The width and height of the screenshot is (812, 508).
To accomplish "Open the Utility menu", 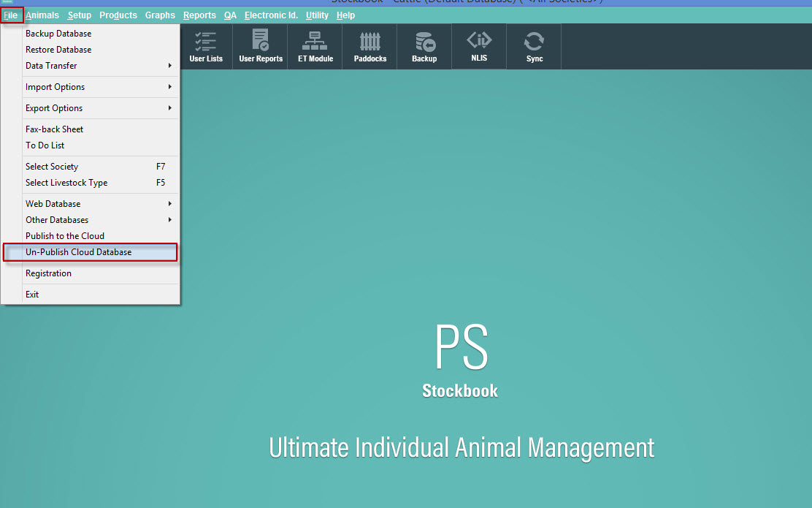I will (x=317, y=15).
